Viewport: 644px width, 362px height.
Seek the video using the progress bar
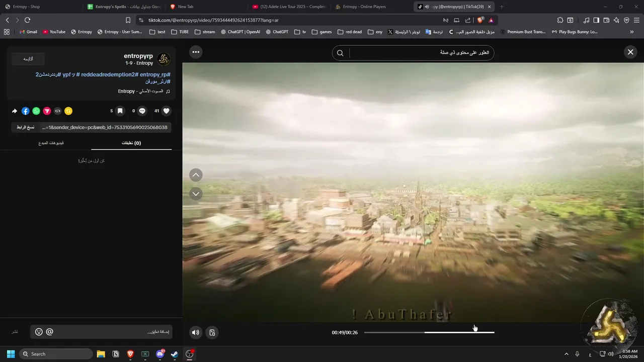pyautogui.click(x=429, y=332)
